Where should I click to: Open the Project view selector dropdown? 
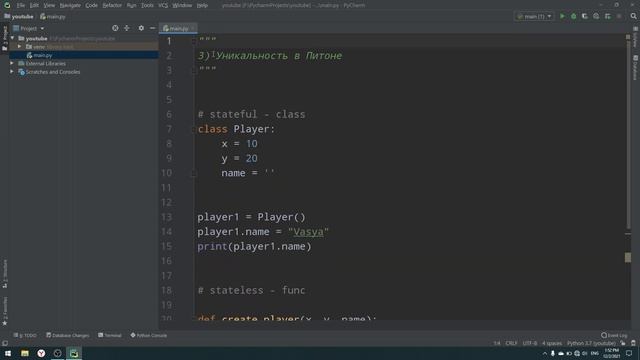pyautogui.click(x=29, y=29)
